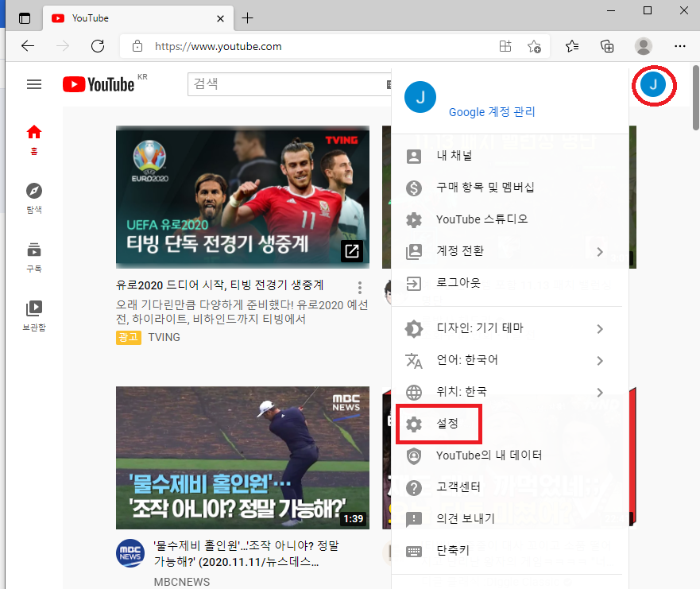Click the '광고' ad badge
700x589 pixels.
tap(129, 337)
